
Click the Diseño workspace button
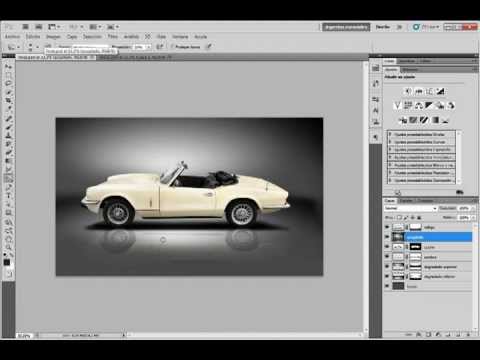[382, 27]
